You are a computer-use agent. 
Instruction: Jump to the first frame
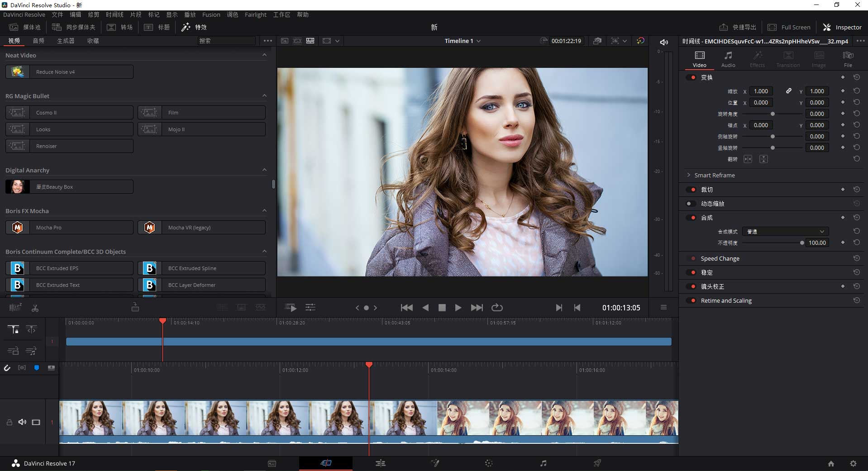pyautogui.click(x=406, y=308)
